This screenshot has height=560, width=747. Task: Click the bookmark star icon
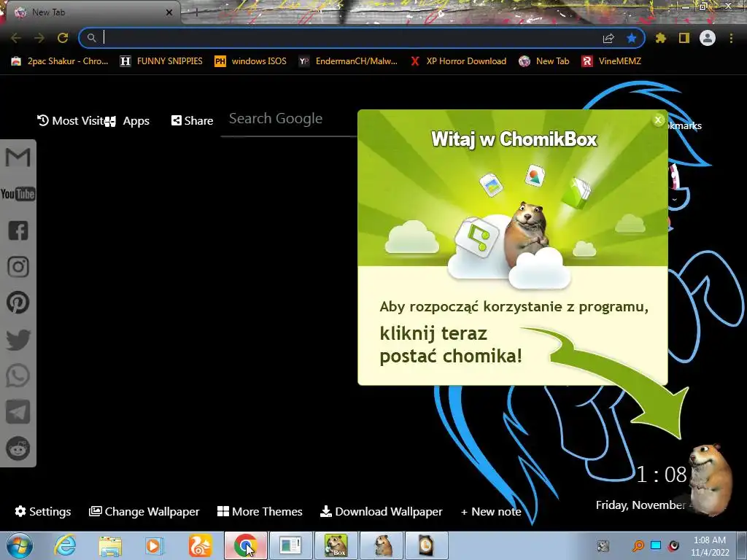[x=632, y=38]
